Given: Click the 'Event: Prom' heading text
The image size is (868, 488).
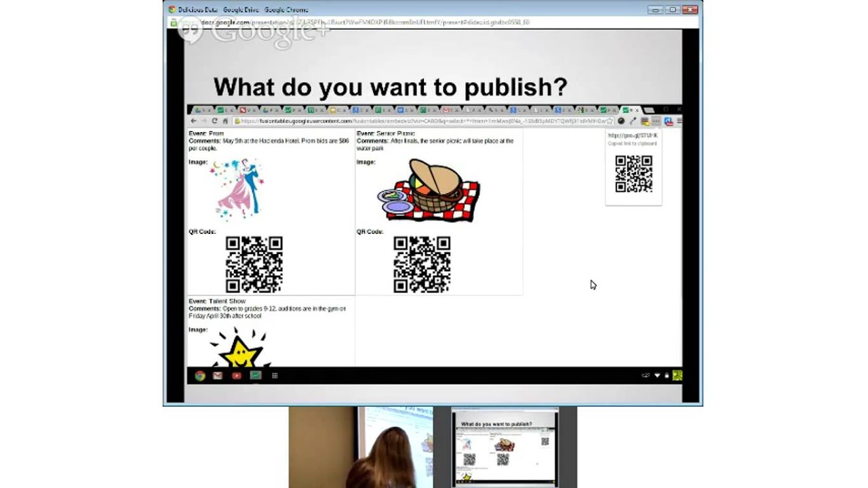Looking at the screenshot, I should [x=206, y=134].
